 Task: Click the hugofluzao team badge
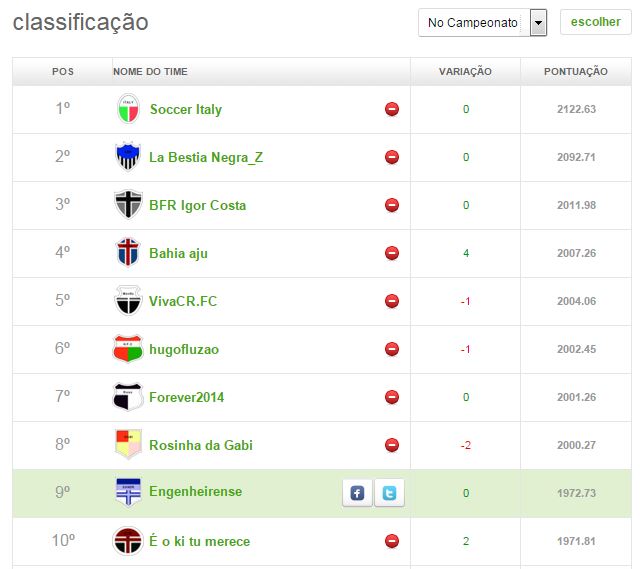coord(128,349)
